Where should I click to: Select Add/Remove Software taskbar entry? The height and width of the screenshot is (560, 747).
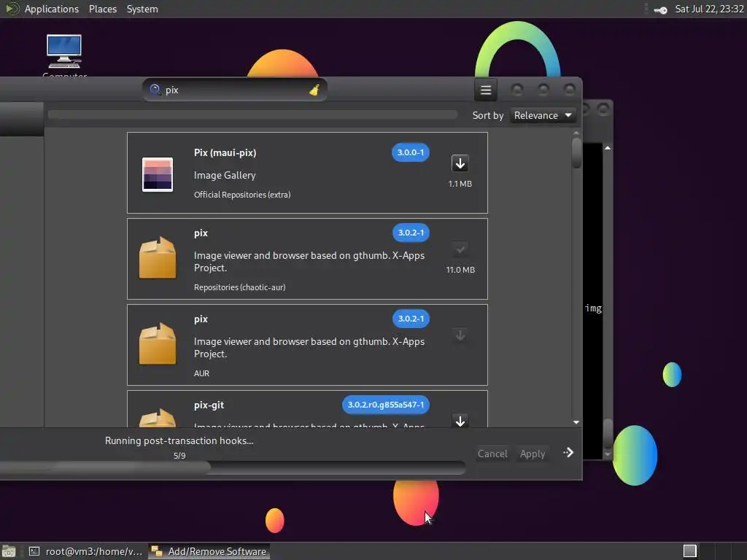(209, 551)
